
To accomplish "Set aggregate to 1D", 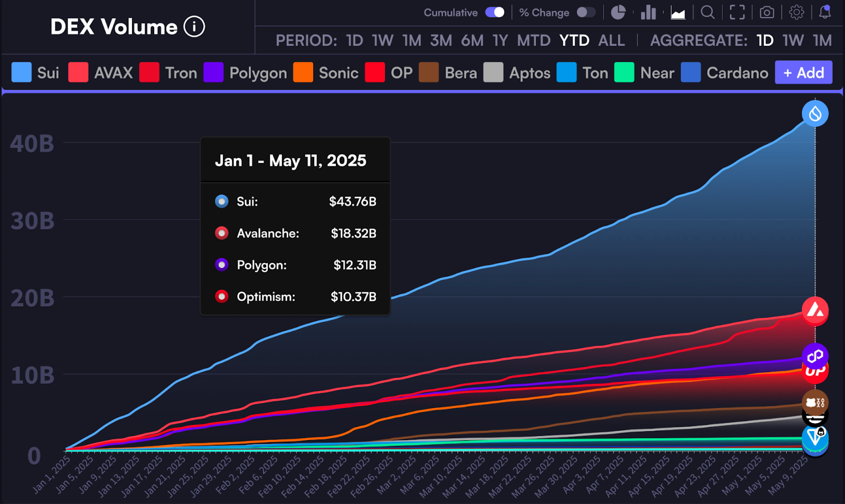I will (x=765, y=41).
